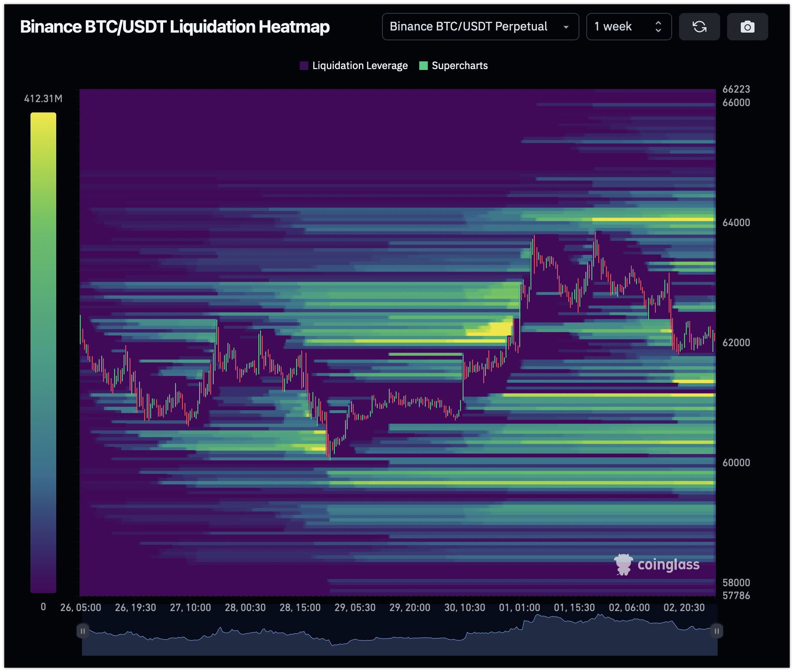Select the left handle of time range navigator
The image size is (794, 672).
pyautogui.click(x=82, y=631)
